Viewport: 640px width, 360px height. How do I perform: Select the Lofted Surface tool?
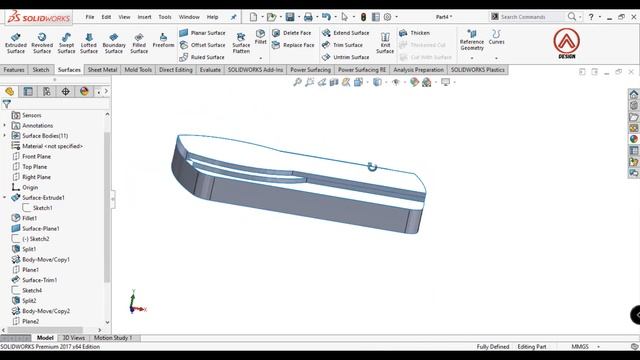(x=89, y=43)
